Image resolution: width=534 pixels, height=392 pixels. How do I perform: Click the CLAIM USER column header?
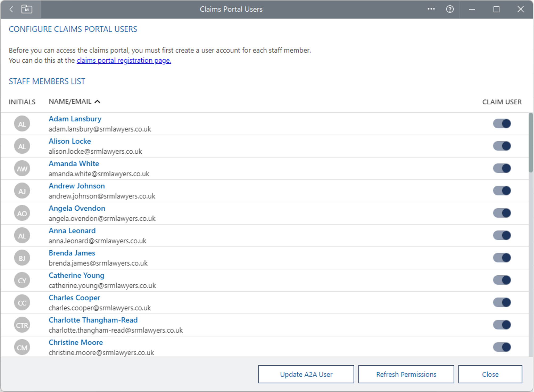point(502,102)
